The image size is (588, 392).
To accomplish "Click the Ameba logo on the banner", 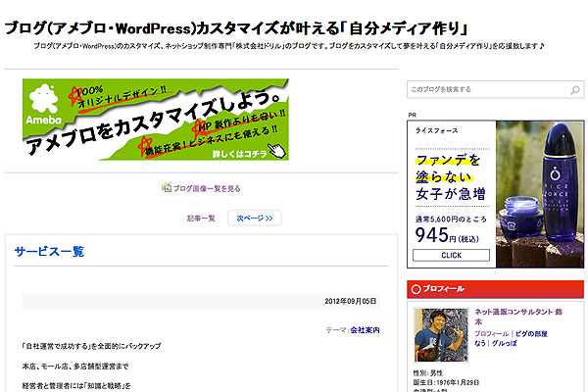I will point(43,104).
